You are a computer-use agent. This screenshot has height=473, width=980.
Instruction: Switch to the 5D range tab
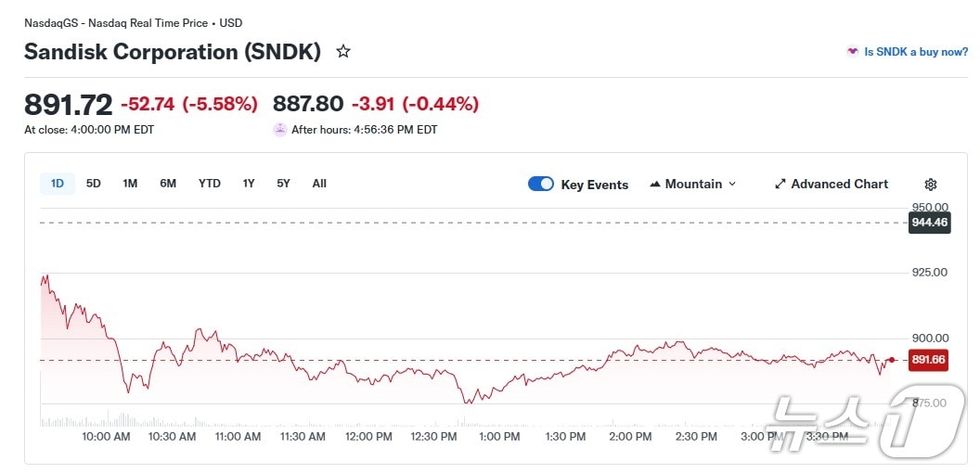point(94,184)
